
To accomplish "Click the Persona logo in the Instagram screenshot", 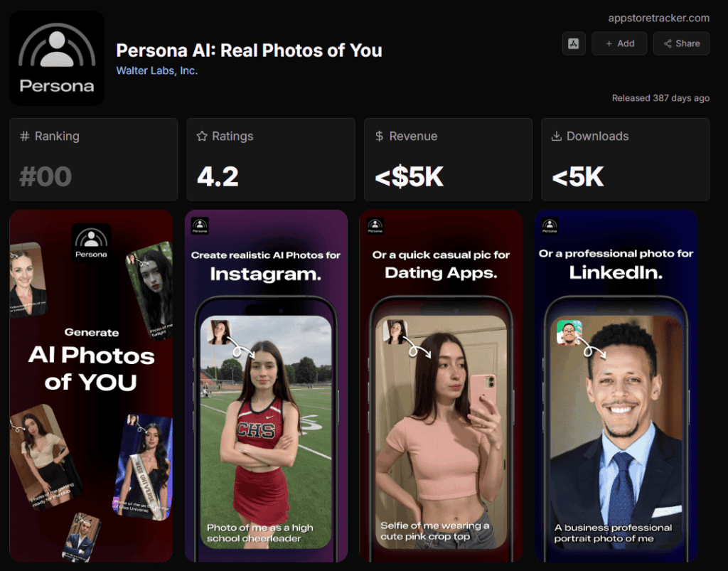I will [200, 225].
